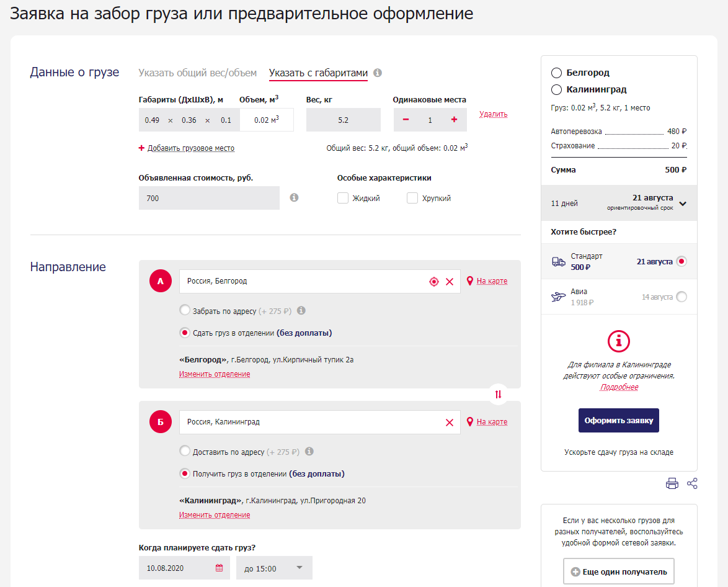Click the share icon
The height and width of the screenshot is (587, 728).
693,484
